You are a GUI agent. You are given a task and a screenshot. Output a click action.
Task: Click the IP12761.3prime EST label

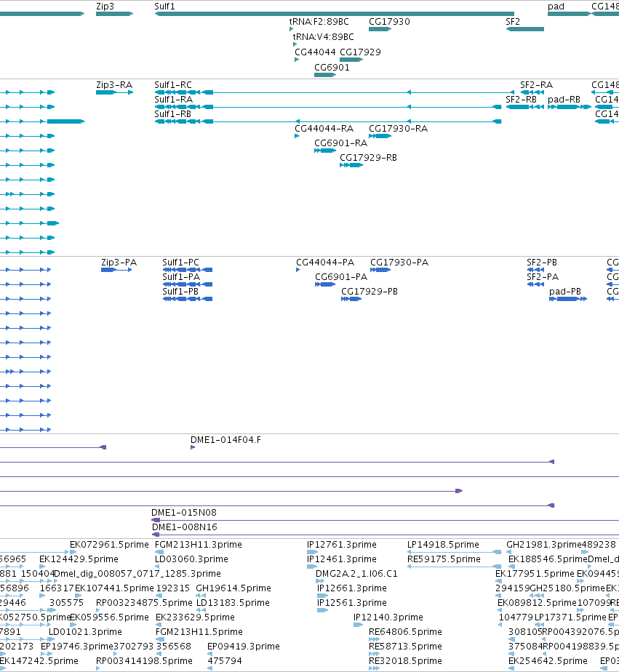click(342, 544)
